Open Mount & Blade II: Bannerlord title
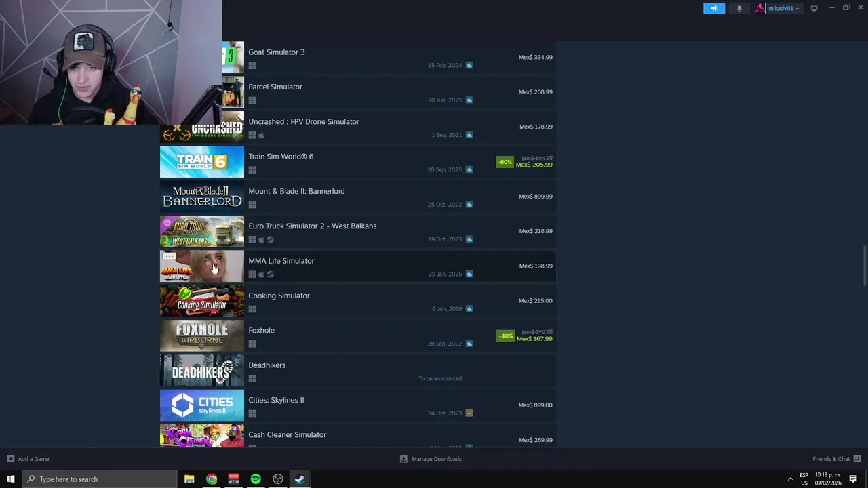The image size is (868, 488). pyautogui.click(x=296, y=191)
